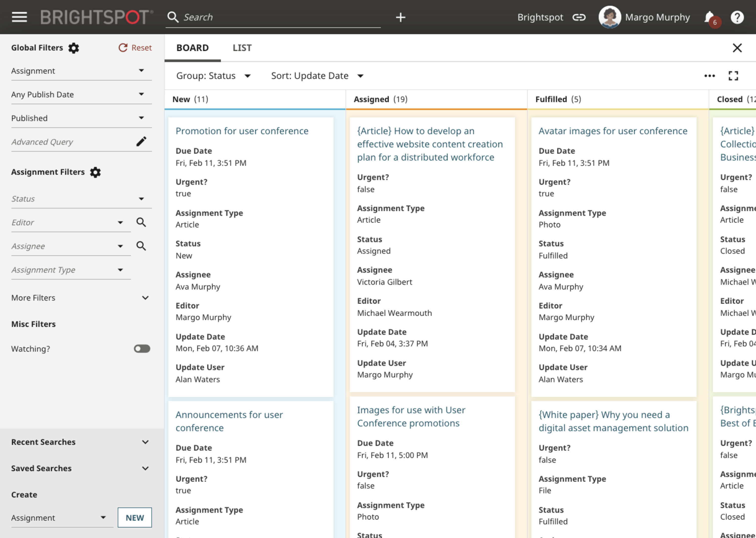
Task: Click the NEW button under Create
Action: [x=135, y=518]
